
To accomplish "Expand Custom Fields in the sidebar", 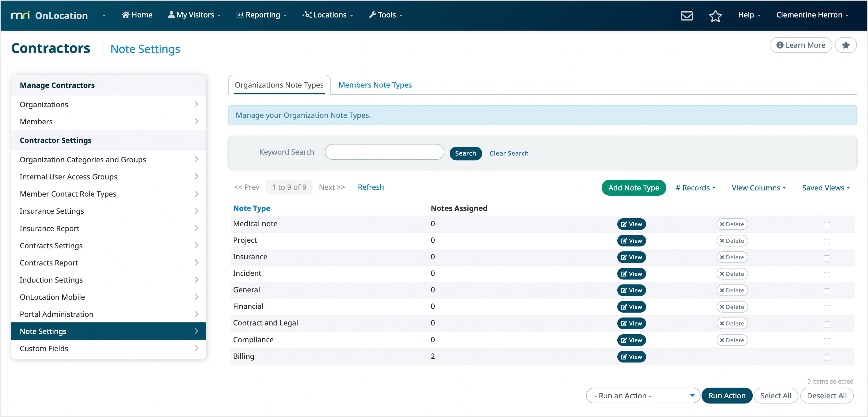I will [108, 348].
